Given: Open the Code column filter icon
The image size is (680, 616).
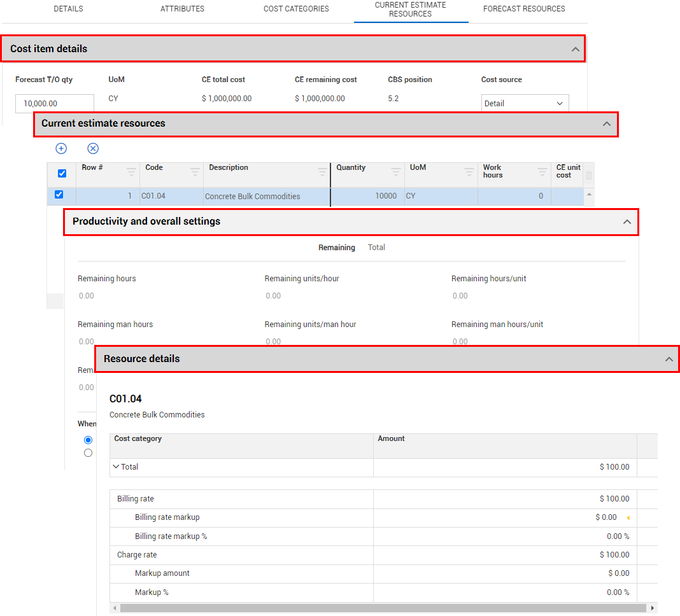Looking at the screenshot, I should (195, 172).
